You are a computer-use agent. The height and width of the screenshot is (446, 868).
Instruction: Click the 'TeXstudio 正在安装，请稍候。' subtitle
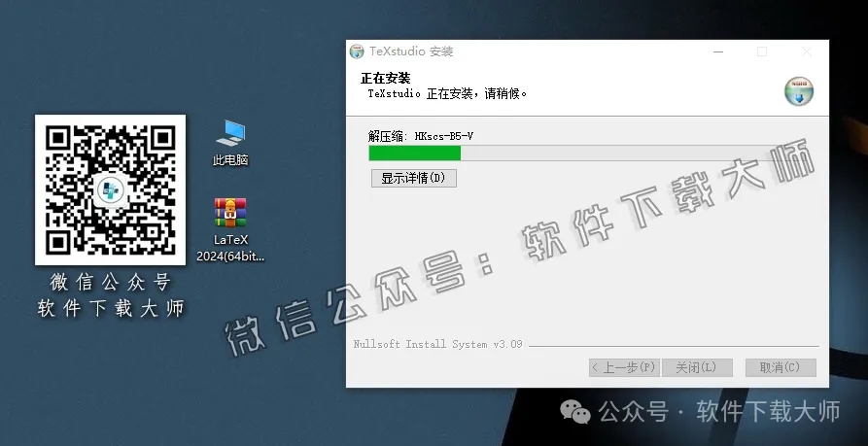point(447,93)
